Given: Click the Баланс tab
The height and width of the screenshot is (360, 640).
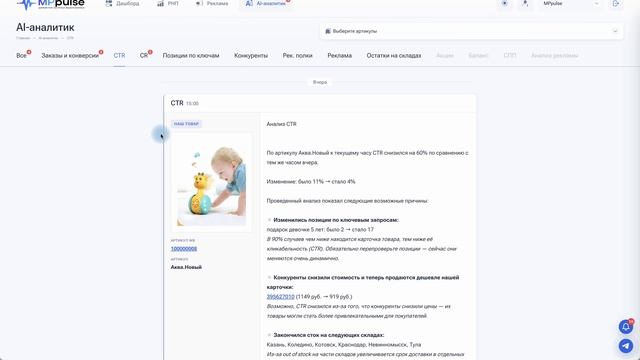Looking at the screenshot, I should click(478, 56).
